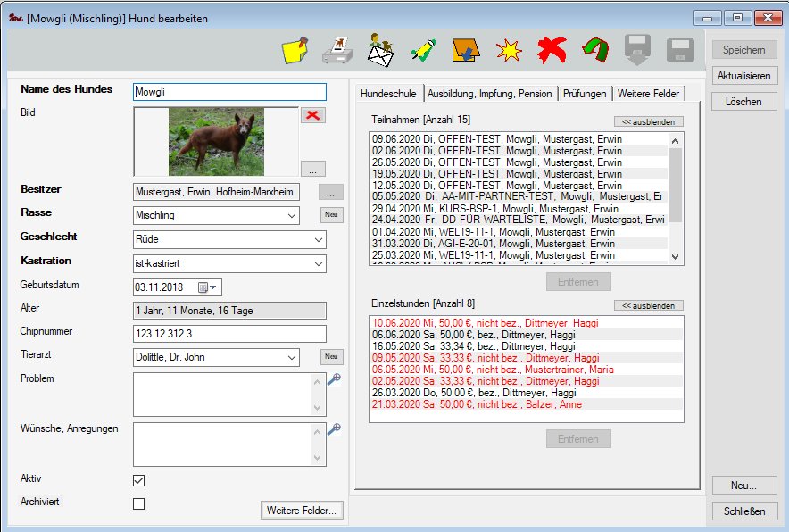Viewport: 789px width, 532px height.
Task: Click the Chipnummer input field
Action: (229, 334)
